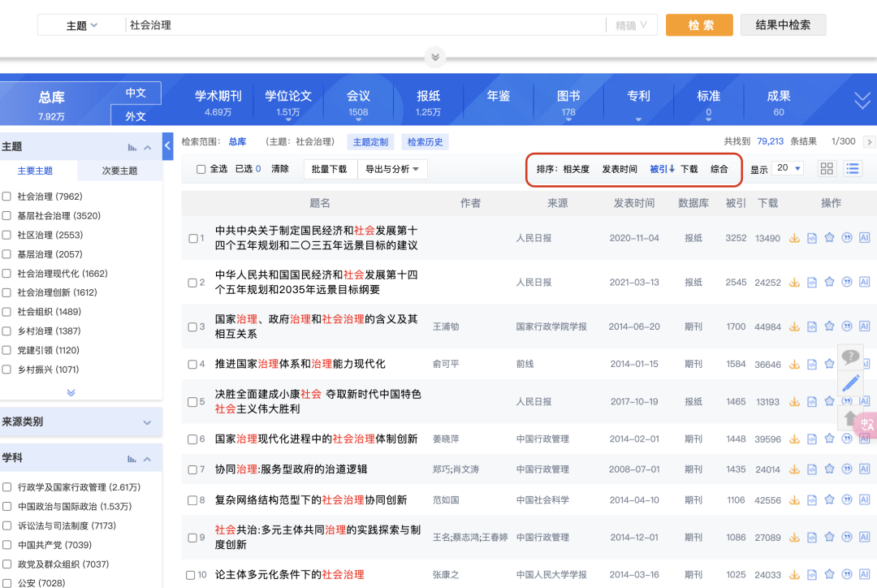Download the article by 王浦劬
The height and width of the screenshot is (588, 877).
(794, 326)
